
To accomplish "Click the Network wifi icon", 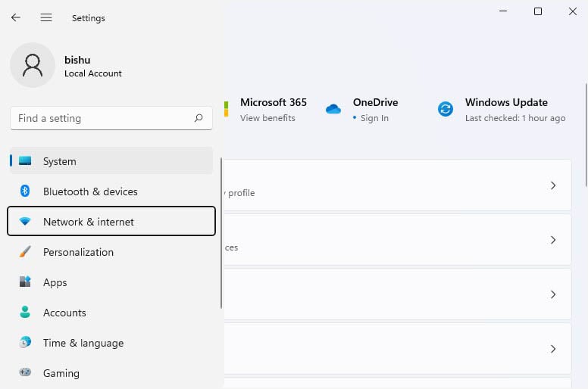I will click(x=25, y=221).
